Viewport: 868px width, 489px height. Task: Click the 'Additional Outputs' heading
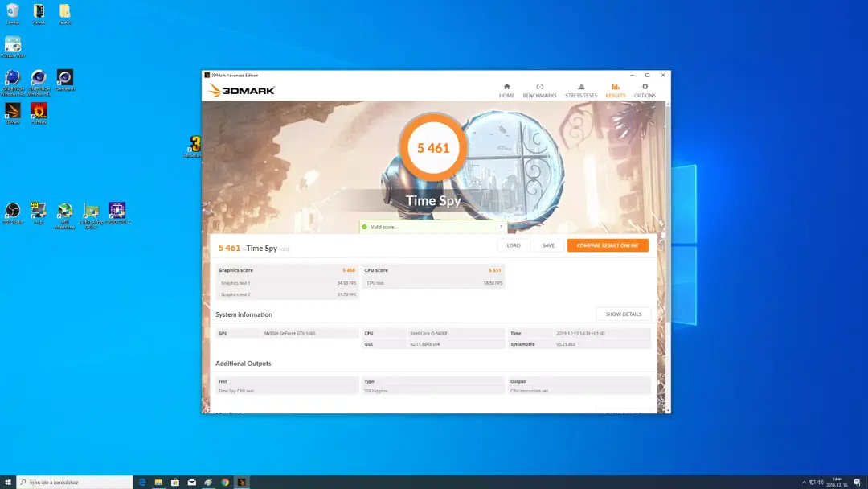point(243,364)
